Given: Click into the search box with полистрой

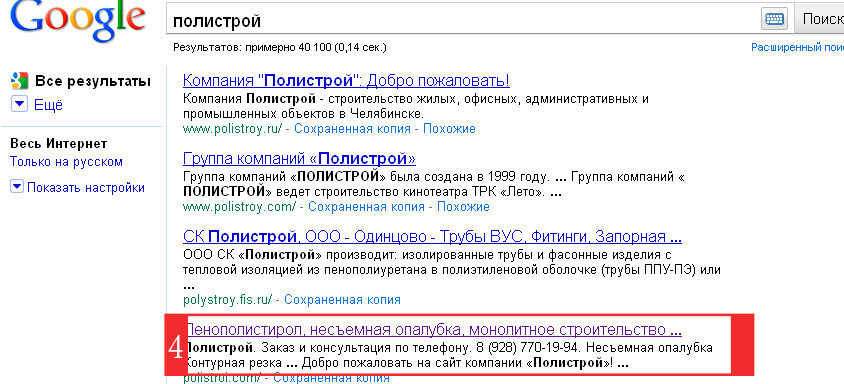Looking at the screenshot, I should pyautogui.click(x=463, y=20).
